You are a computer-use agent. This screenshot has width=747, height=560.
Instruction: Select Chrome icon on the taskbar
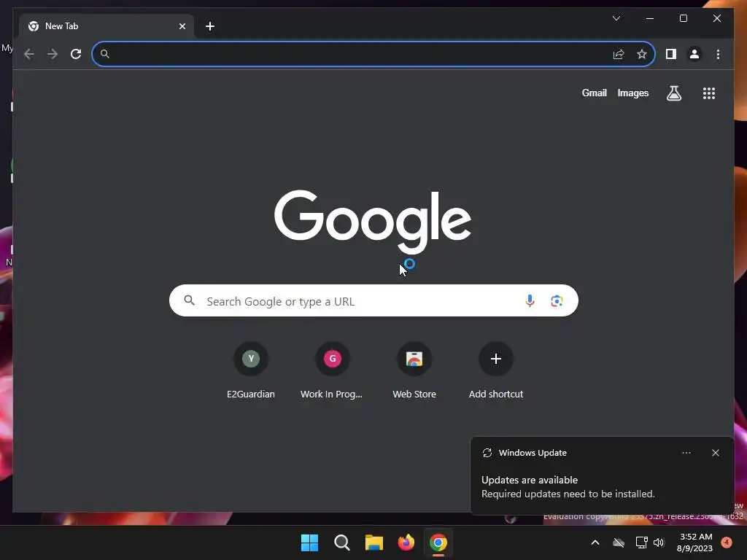[438, 542]
